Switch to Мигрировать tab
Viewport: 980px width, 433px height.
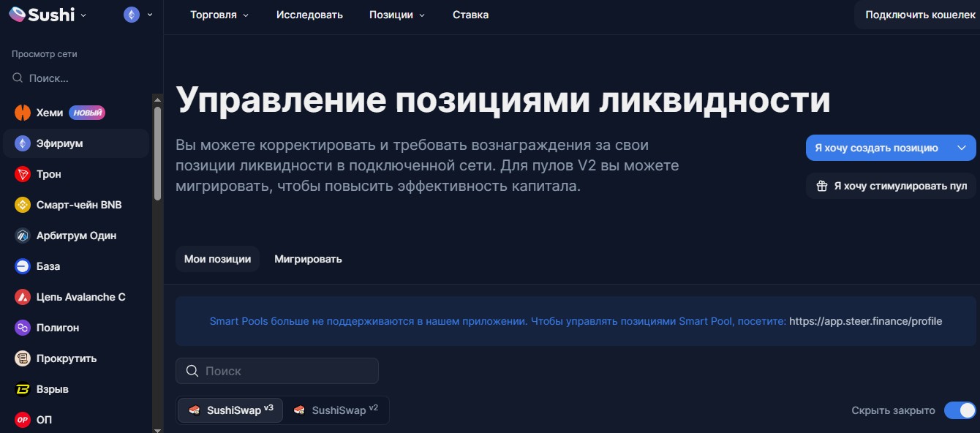[308, 259]
